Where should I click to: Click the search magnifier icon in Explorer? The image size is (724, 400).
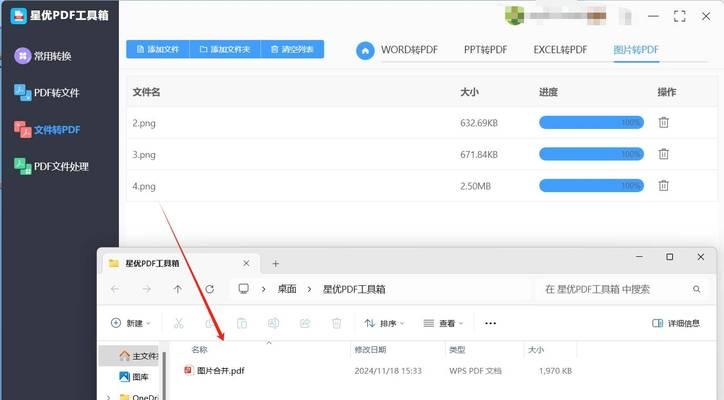coord(697,289)
